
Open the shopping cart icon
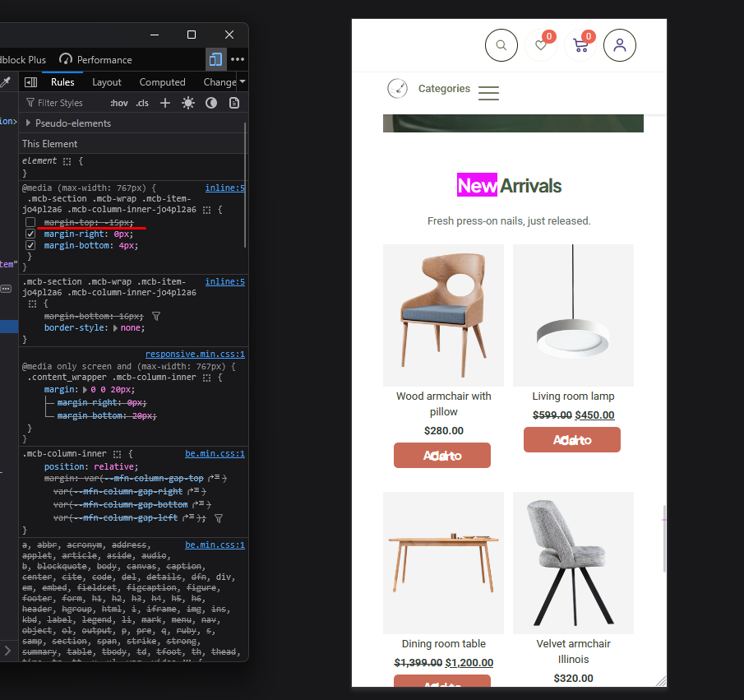[x=580, y=45]
